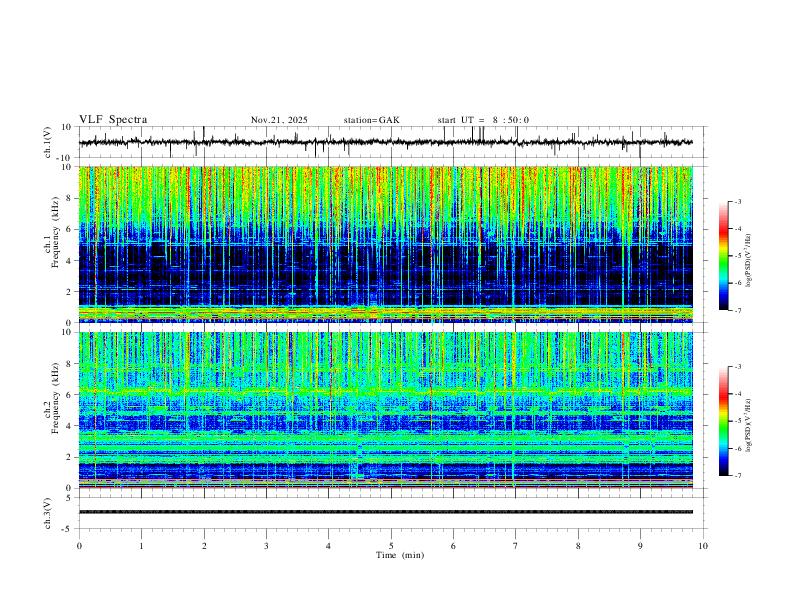Click time axis tick label "9"
This screenshot has width=792, height=612.
pyautogui.click(x=640, y=546)
